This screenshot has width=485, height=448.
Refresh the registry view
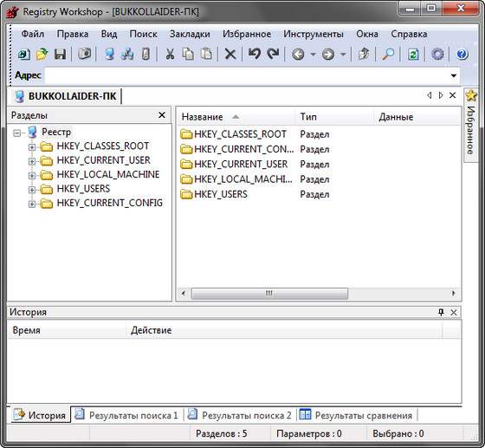[x=413, y=55]
